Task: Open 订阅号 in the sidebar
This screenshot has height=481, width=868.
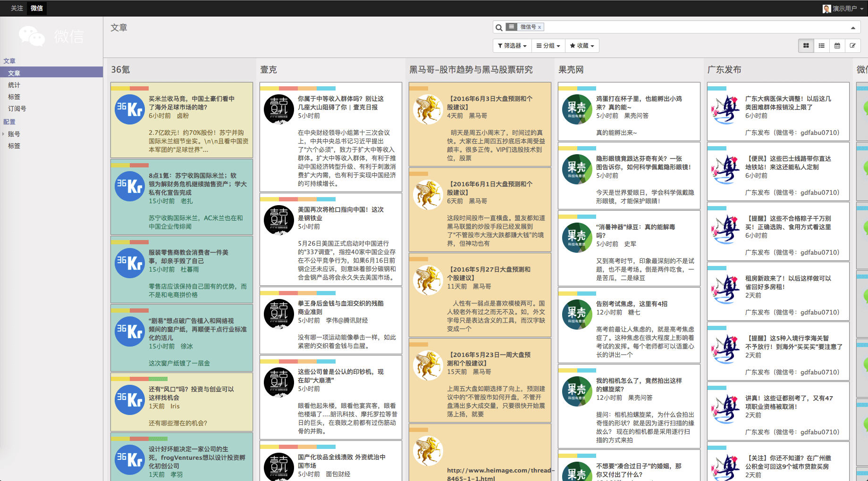Action: click(x=17, y=108)
